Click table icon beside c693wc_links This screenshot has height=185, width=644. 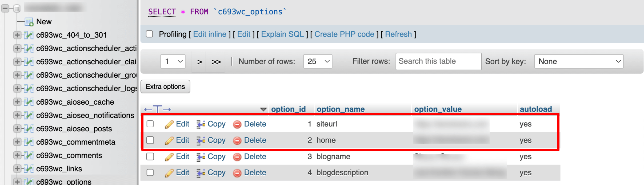[x=28, y=169]
